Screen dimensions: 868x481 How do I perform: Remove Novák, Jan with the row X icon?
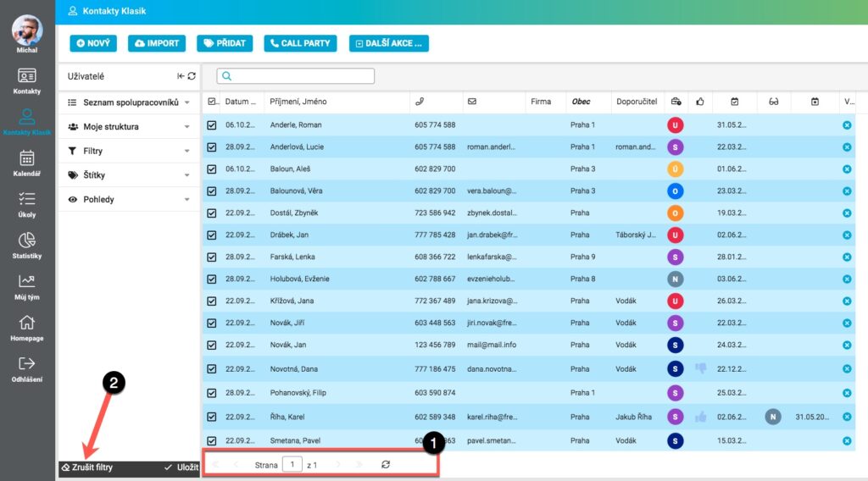point(847,345)
